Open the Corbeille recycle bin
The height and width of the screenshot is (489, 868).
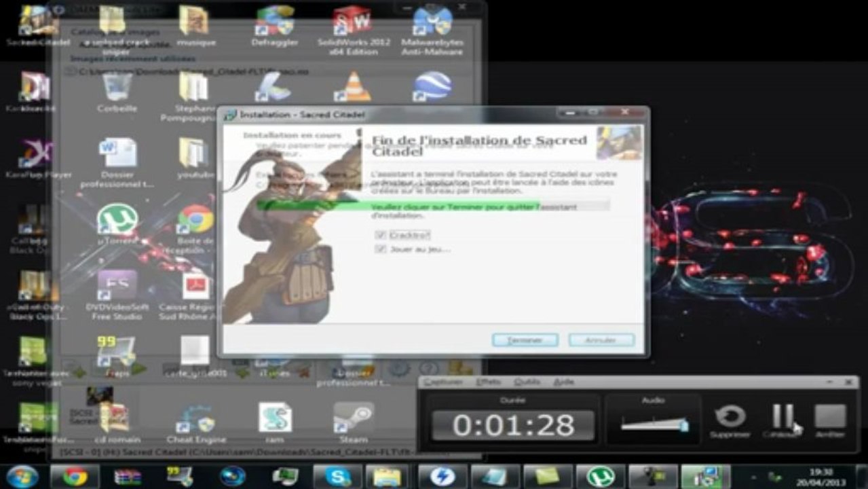click(117, 92)
